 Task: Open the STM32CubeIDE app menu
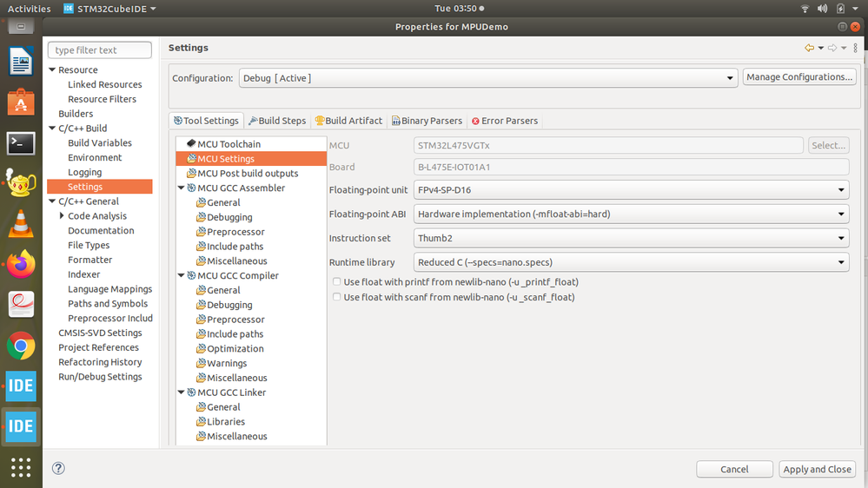point(109,9)
